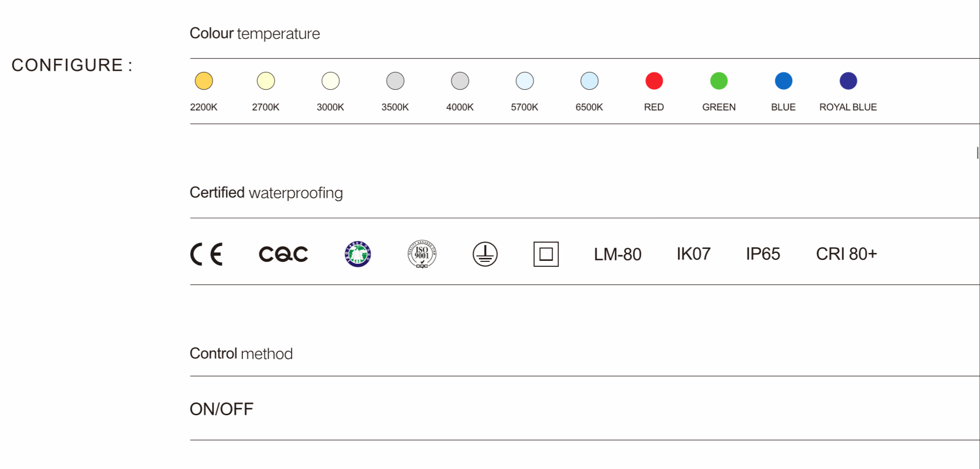980x469 pixels.
Task: Click the double-square Class II icon
Action: 546,254
